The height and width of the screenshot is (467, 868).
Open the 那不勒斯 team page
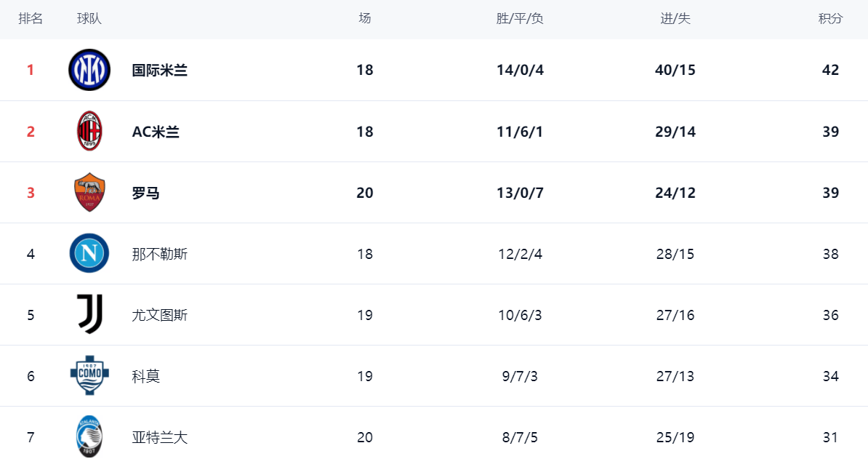[160, 254]
